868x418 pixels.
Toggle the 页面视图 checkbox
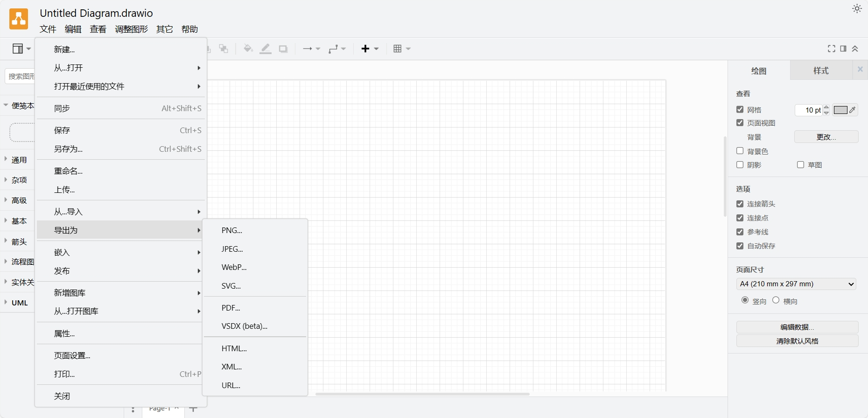click(740, 122)
